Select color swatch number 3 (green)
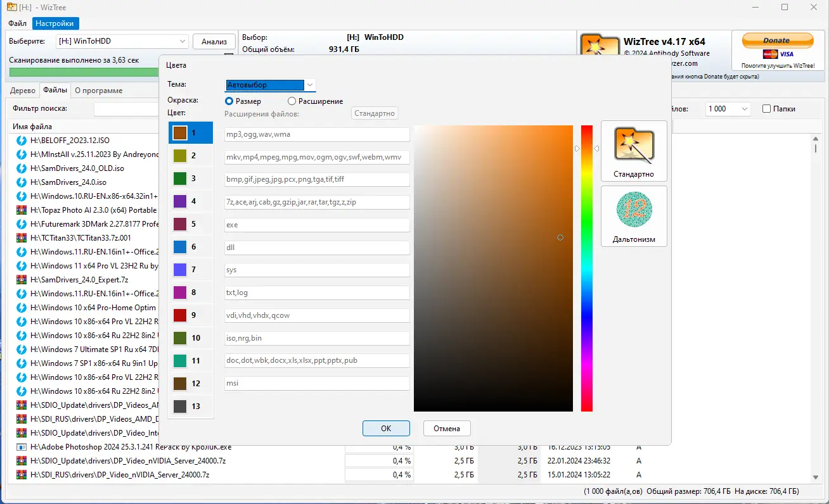 180,179
